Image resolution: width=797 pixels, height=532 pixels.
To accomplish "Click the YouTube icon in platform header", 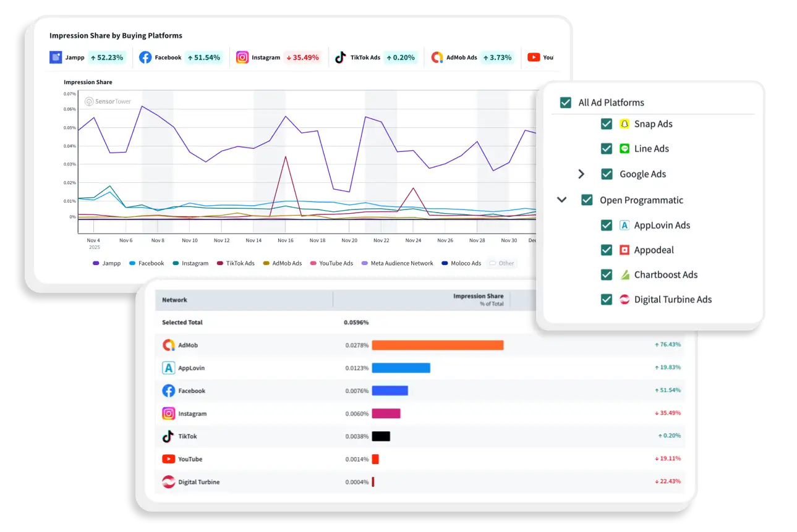I will pyautogui.click(x=534, y=57).
